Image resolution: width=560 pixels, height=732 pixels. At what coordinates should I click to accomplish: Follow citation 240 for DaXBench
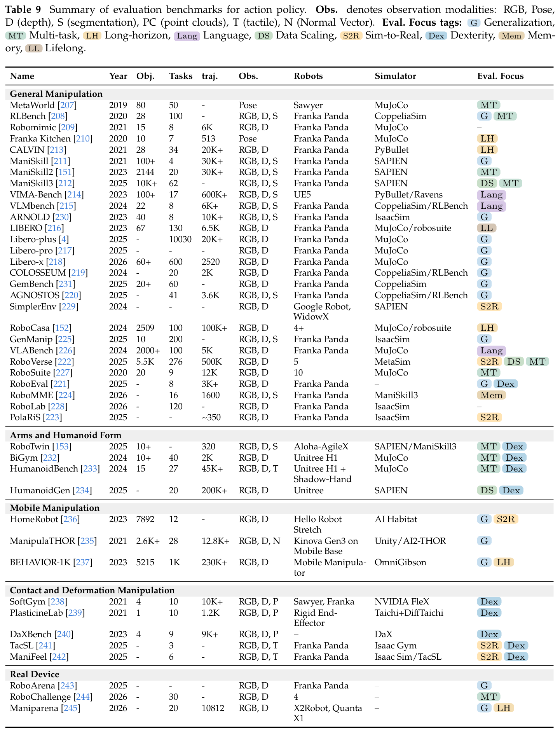[x=64, y=634]
